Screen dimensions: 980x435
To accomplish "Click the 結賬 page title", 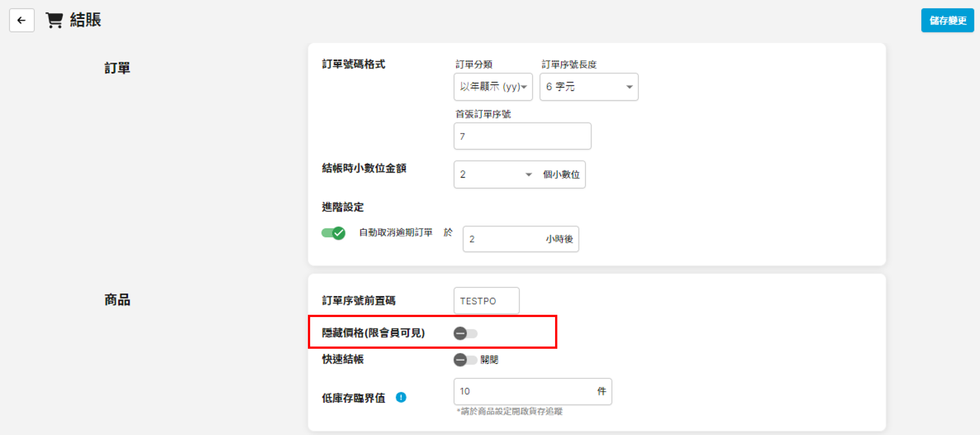I will tap(86, 20).
